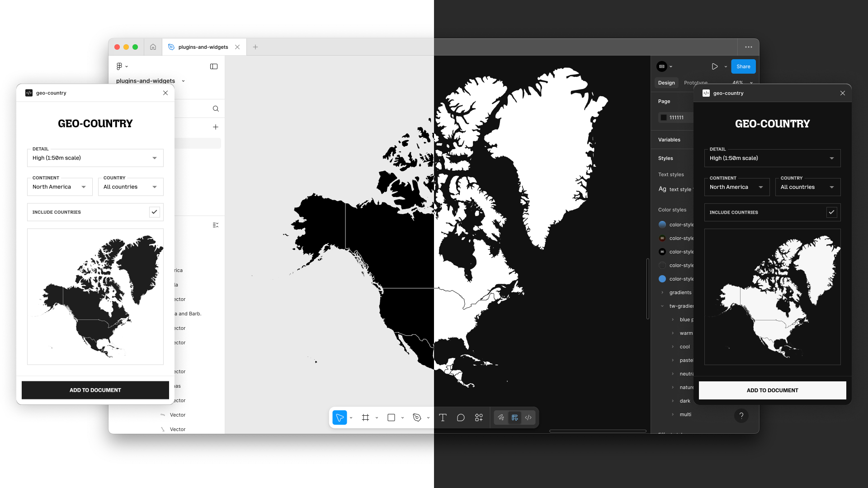Click the search magnifier in the left panel
Image resolution: width=868 pixels, height=488 pixels.
click(216, 108)
